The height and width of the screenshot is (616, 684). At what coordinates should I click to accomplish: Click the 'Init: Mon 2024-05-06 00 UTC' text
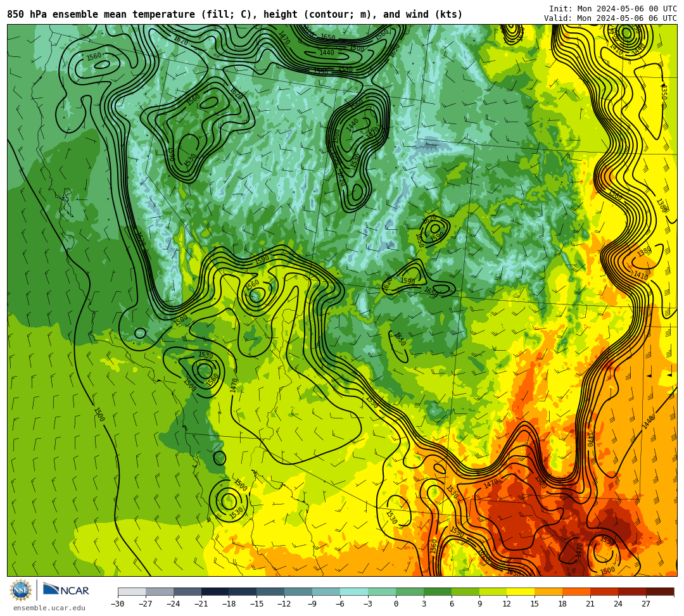[x=613, y=9]
